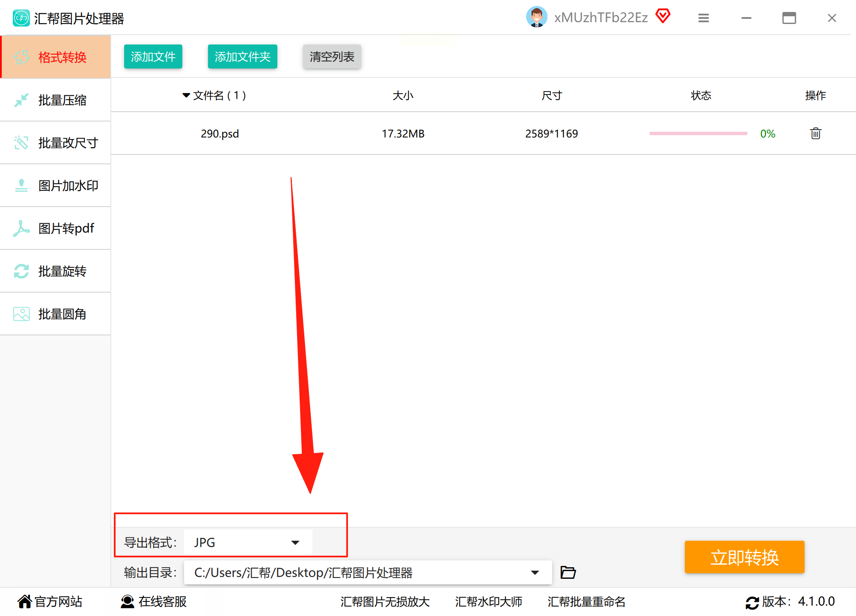Click the 添加文件 button
This screenshot has width=856, height=616.
pyautogui.click(x=153, y=56)
